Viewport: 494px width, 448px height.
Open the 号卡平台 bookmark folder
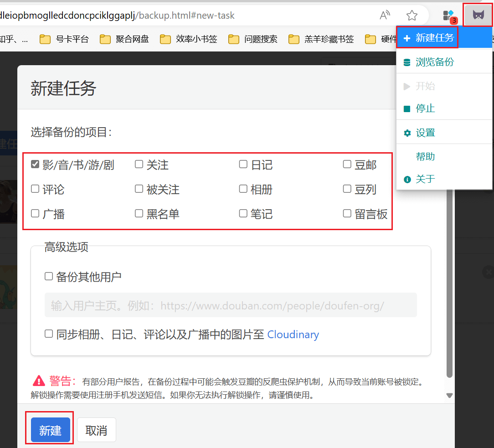click(x=64, y=39)
